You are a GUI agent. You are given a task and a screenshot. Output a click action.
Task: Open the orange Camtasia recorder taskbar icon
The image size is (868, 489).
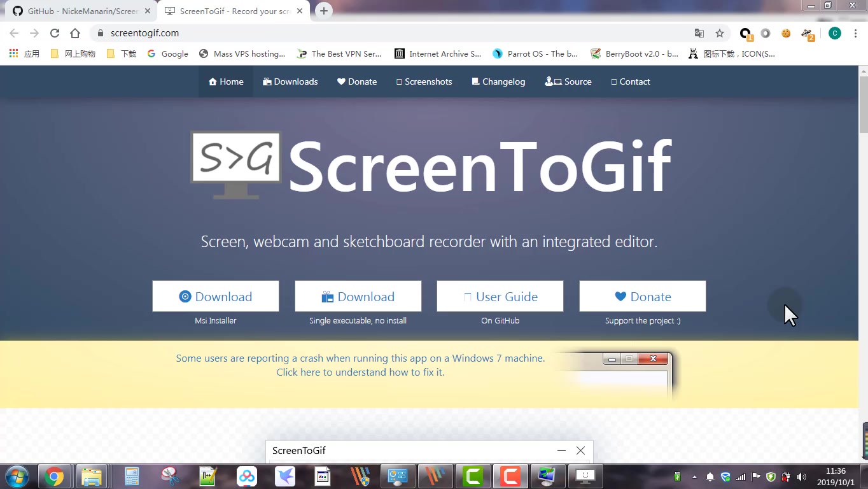pos(510,476)
